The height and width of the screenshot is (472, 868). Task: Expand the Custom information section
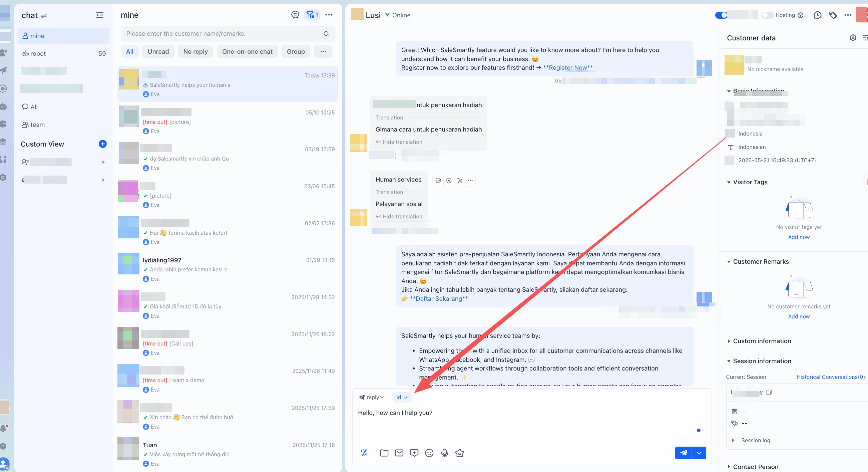coord(729,341)
